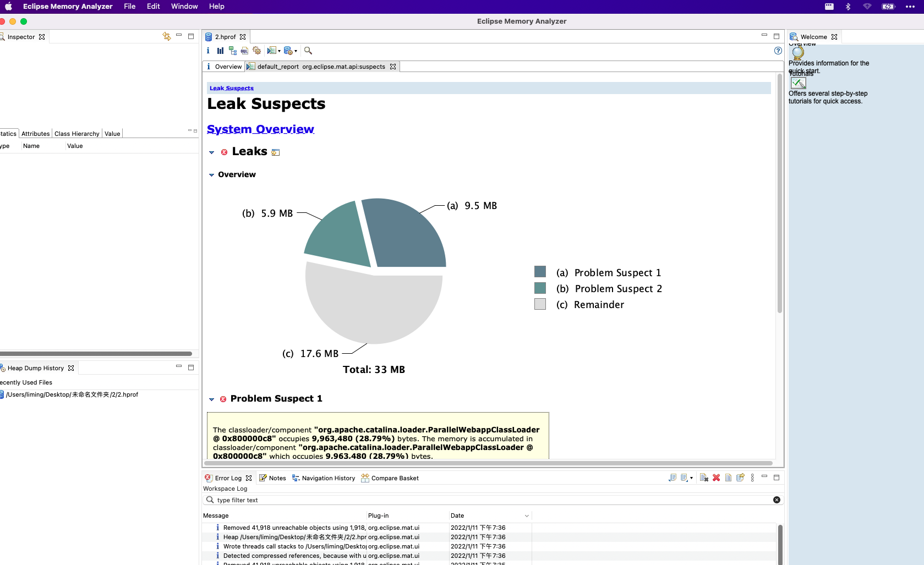The width and height of the screenshot is (924, 565).
Task: Switch to the Overview editor tab
Action: coord(223,67)
